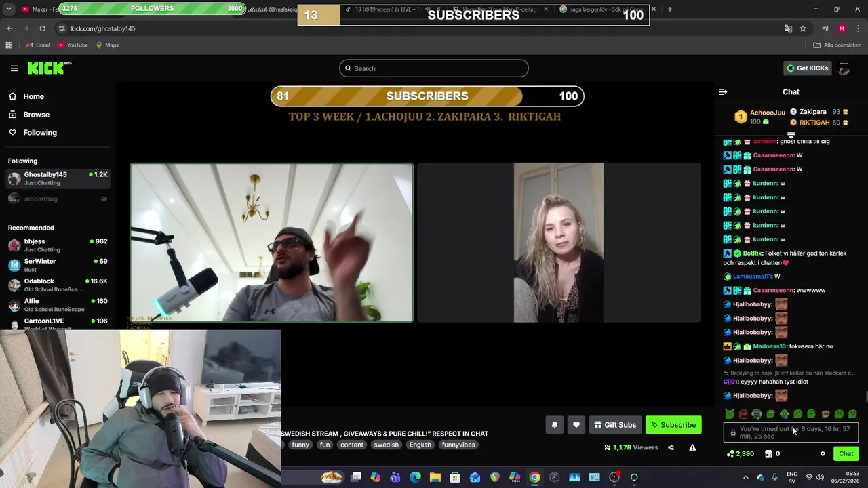Screen dimensions: 868x488
Task: Select the swedish tag
Action: pos(387,445)
